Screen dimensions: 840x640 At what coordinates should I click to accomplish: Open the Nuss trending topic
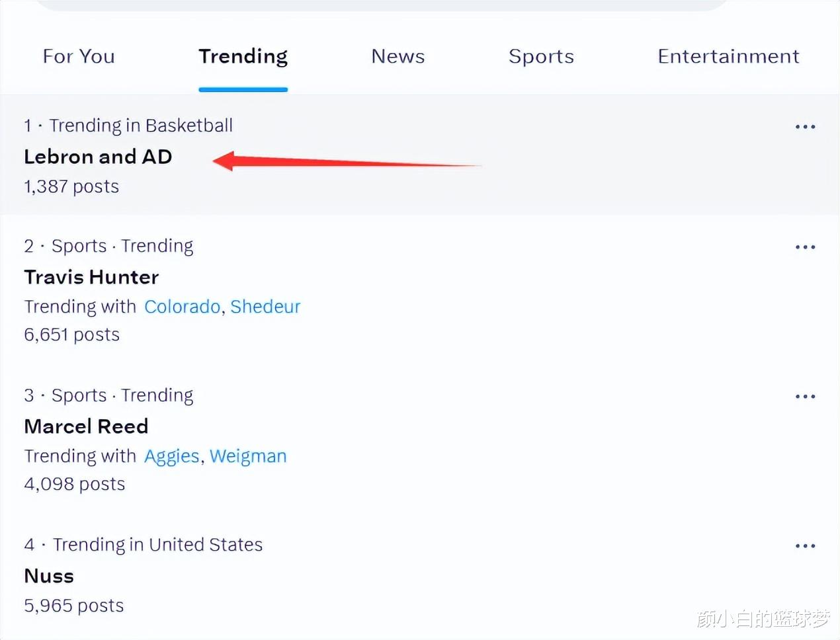[x=49, y=576]
